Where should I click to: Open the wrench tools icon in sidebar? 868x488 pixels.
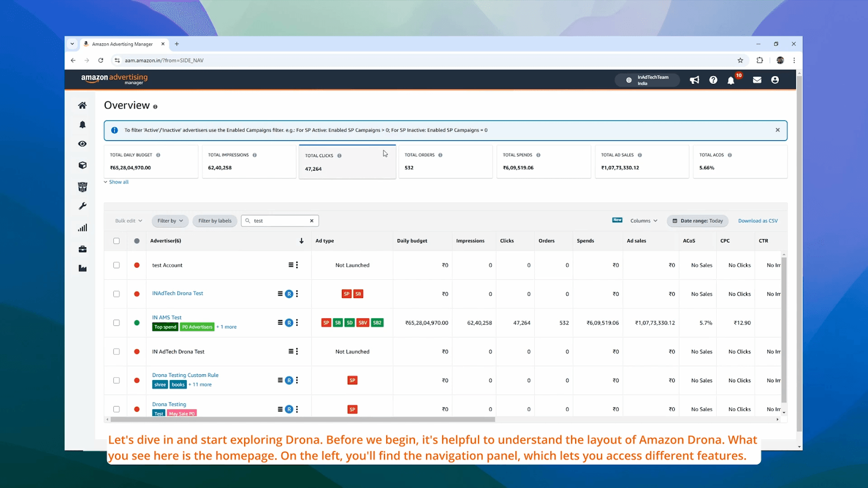coord(82,206)
